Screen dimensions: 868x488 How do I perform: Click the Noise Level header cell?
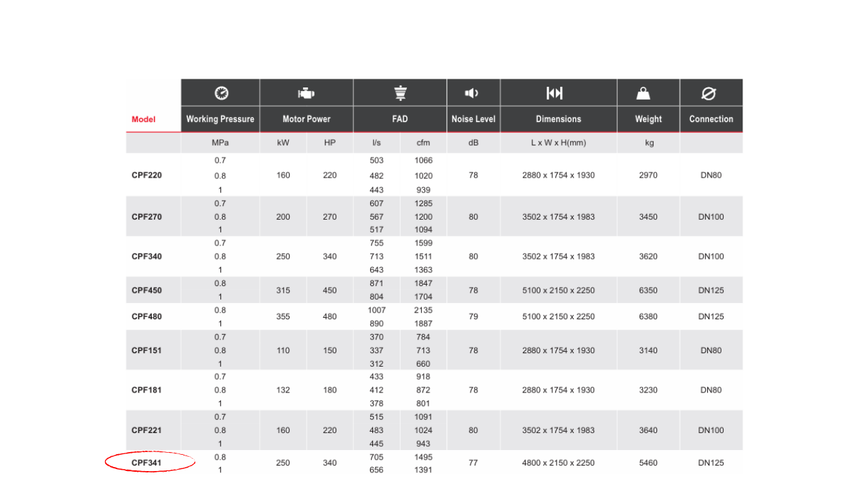(x=473, y=119)
